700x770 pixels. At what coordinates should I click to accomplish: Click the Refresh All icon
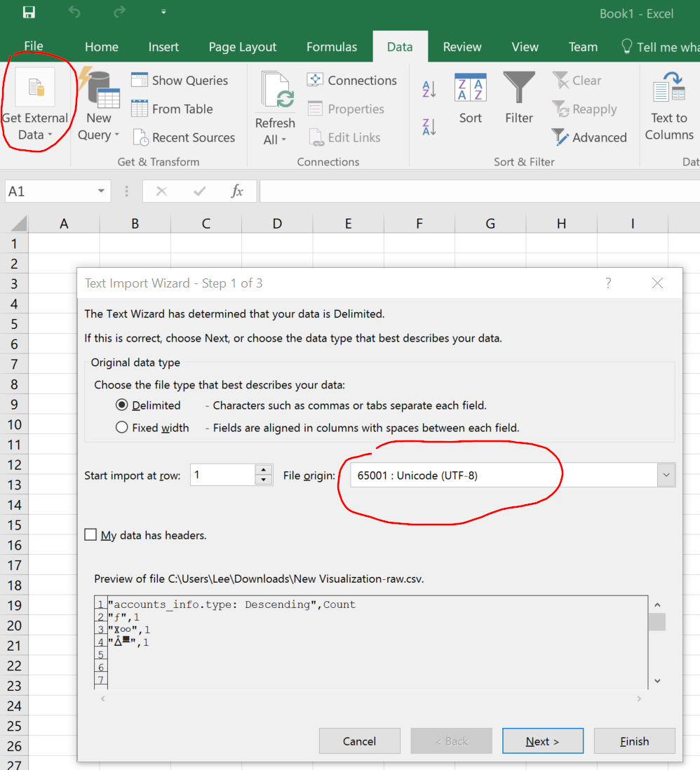click(277, 90)
